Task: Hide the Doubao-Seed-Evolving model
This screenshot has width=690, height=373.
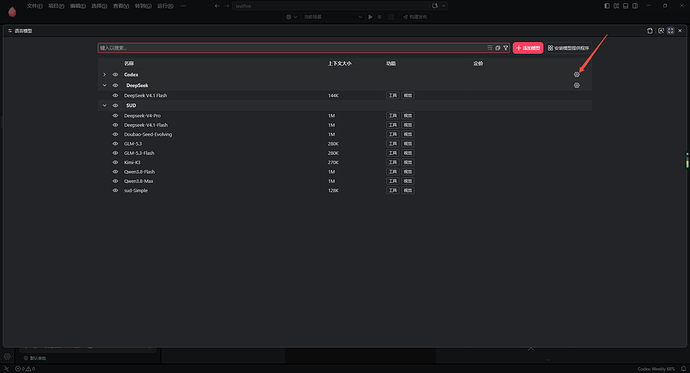Action: click(x=115, y=134)
